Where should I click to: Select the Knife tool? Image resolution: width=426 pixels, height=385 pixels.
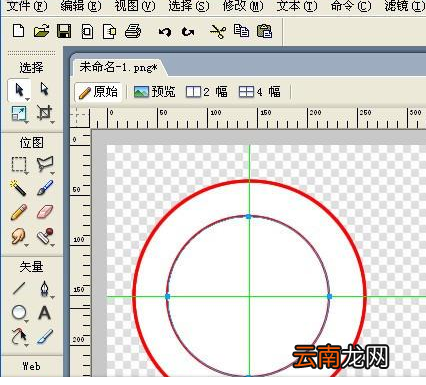click(45, 336)
